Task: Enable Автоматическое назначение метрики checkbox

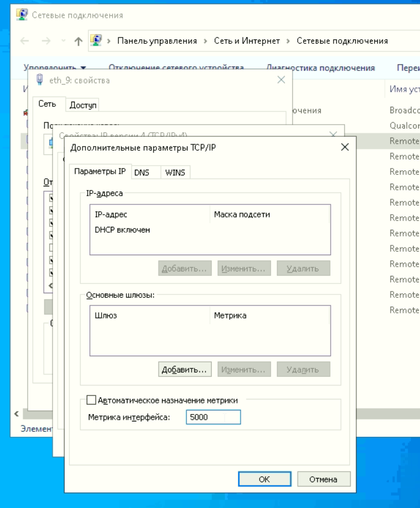Action: click(x=91, y=399)
